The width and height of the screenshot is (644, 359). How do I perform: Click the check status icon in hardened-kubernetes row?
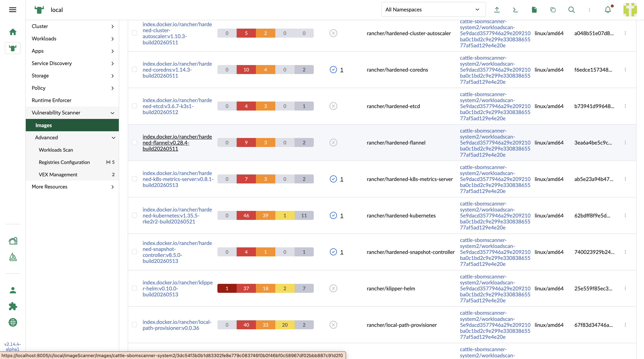[333, 216]
